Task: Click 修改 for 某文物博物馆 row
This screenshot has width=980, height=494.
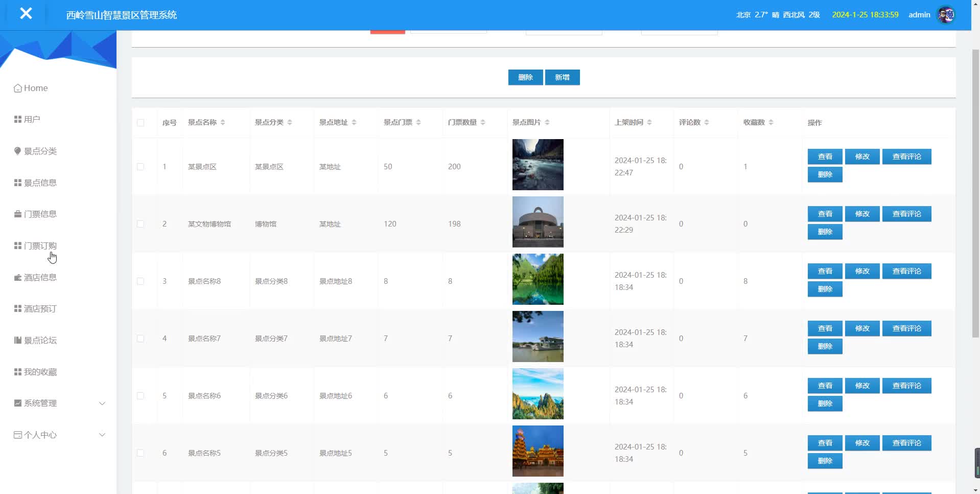Action: [862, 214]
